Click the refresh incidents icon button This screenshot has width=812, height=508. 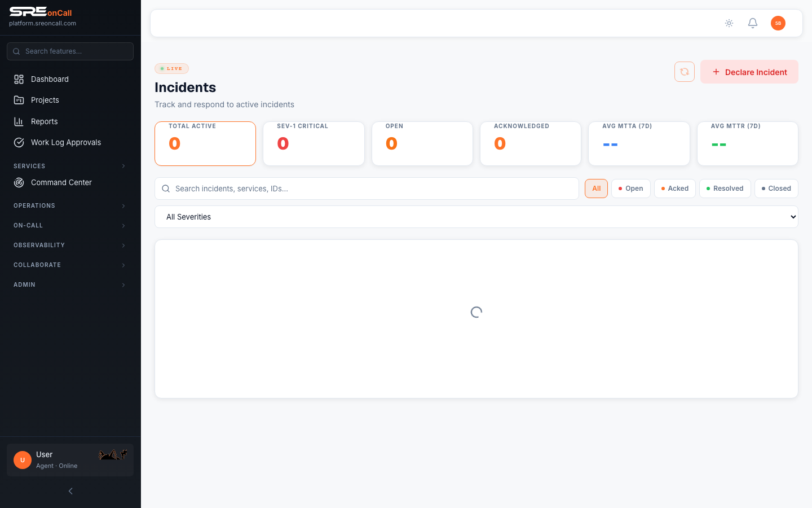(684, 72)
